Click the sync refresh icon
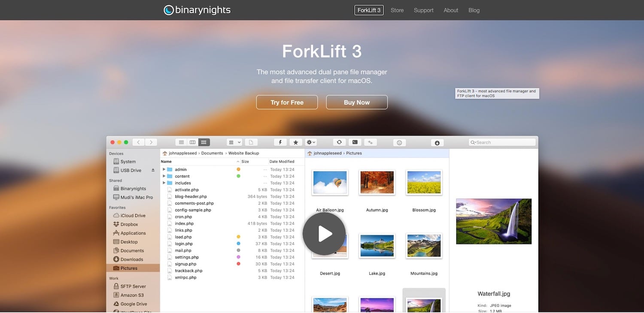The image size is (644, 313). click(339, 142)
